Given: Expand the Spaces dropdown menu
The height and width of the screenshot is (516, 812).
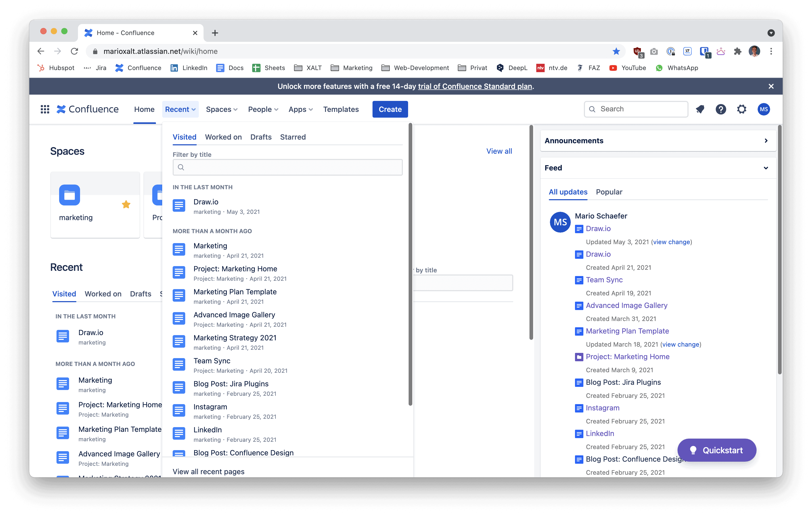Looking at the screenshot, I should click(222, 109).
